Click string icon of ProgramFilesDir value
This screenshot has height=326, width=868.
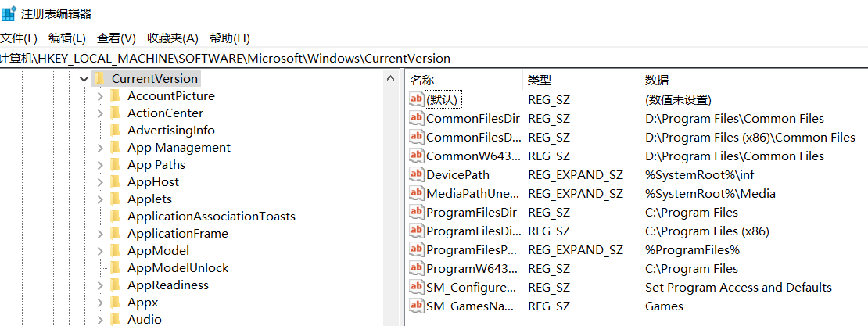(416, 212)
